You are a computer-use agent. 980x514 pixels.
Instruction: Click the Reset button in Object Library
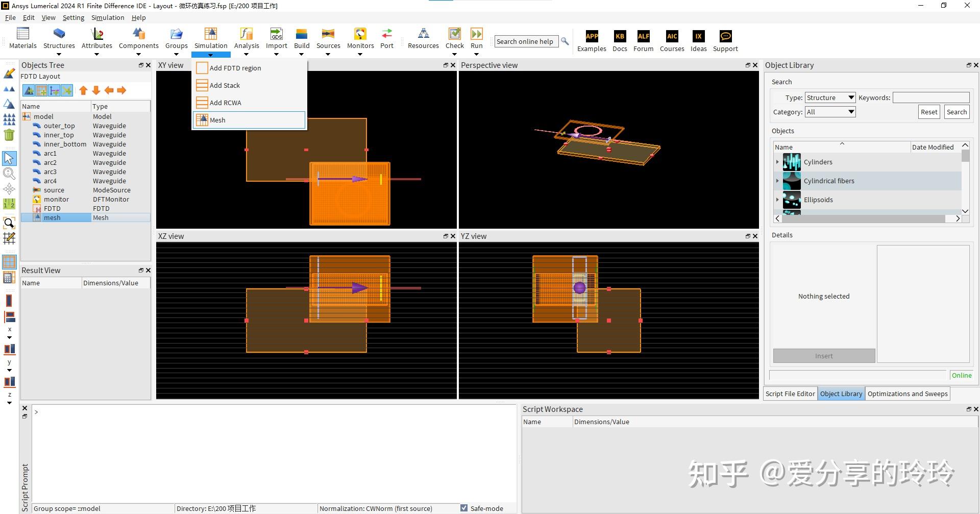[929, 112]
